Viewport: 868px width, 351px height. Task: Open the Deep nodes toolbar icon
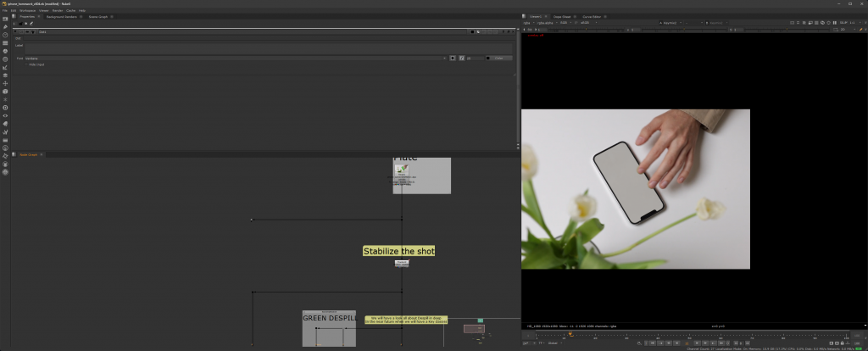[x=5, y=108]
